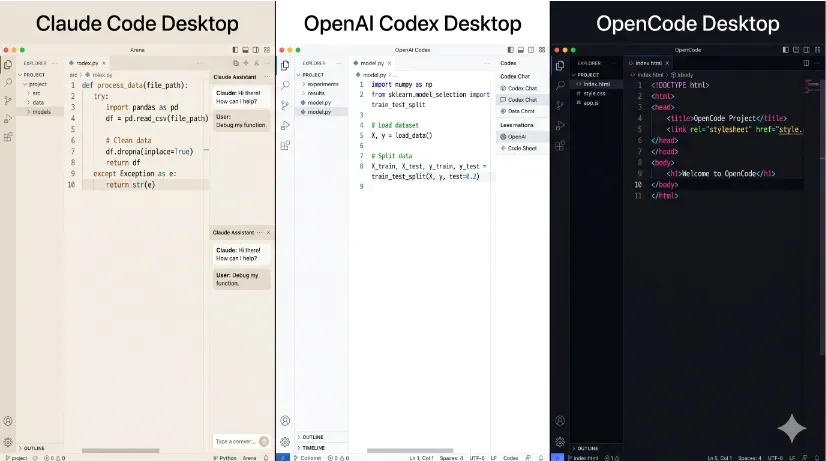Select rodex.py tab in Claude Code editor
826x461 pixels.
pyautogui.click(x=87, y=63)
